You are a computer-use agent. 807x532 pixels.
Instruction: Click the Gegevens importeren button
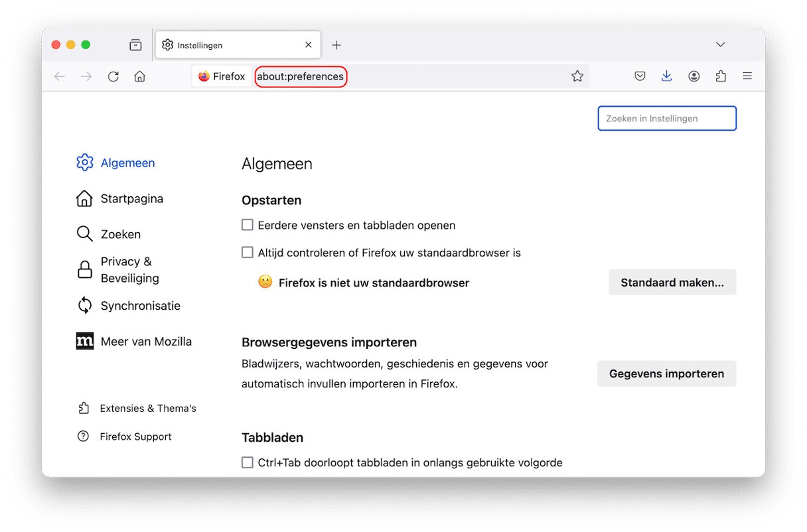coord(667,373)
